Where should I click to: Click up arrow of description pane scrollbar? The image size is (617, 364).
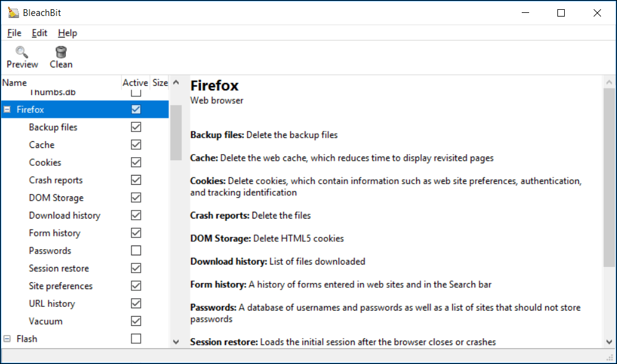(609, 82)
